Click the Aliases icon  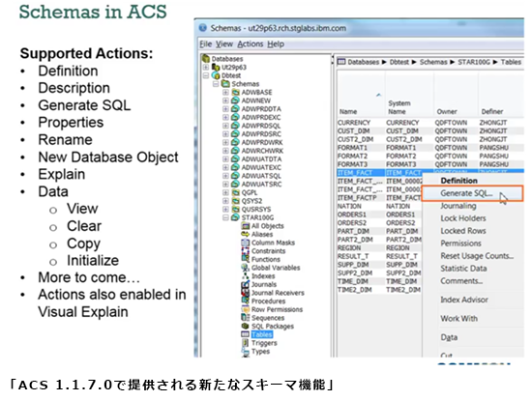246,234
